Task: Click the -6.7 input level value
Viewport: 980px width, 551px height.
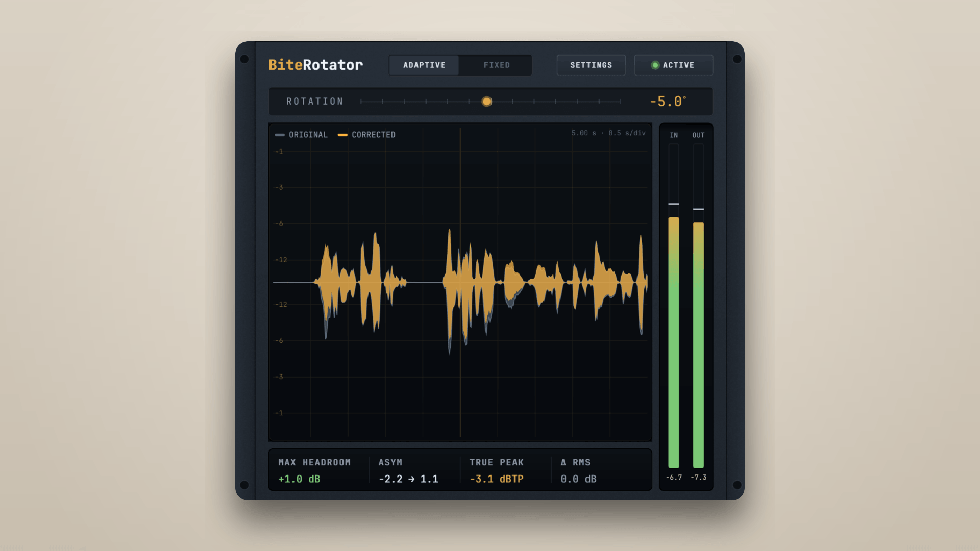Action: tap(674, 478)
